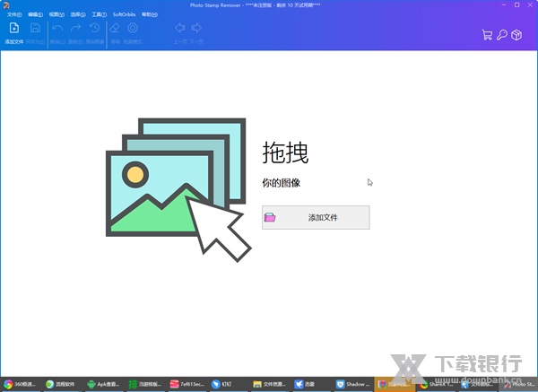This screenshot has height=392, width=538.
Task: Open the 工具 menu
Action: (x=100, y=14)
